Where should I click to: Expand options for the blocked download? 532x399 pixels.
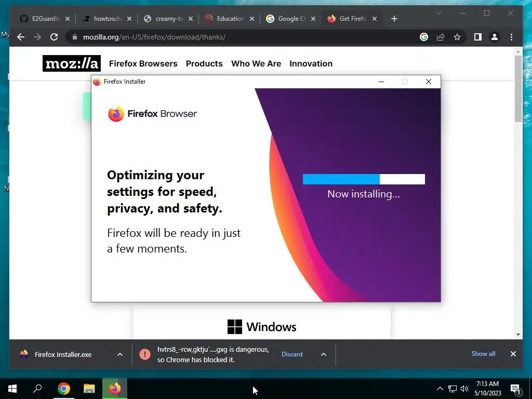[324, 354]
